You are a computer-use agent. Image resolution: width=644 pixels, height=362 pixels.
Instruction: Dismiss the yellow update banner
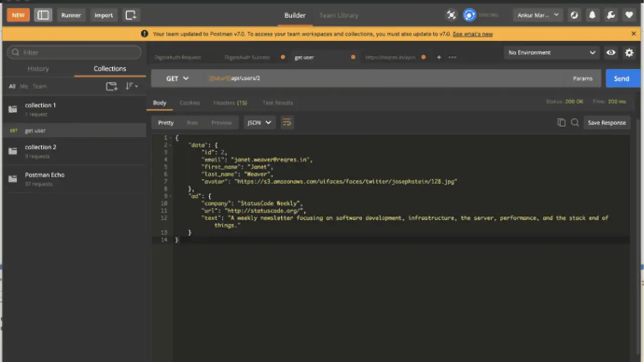[x=633, y=34]
